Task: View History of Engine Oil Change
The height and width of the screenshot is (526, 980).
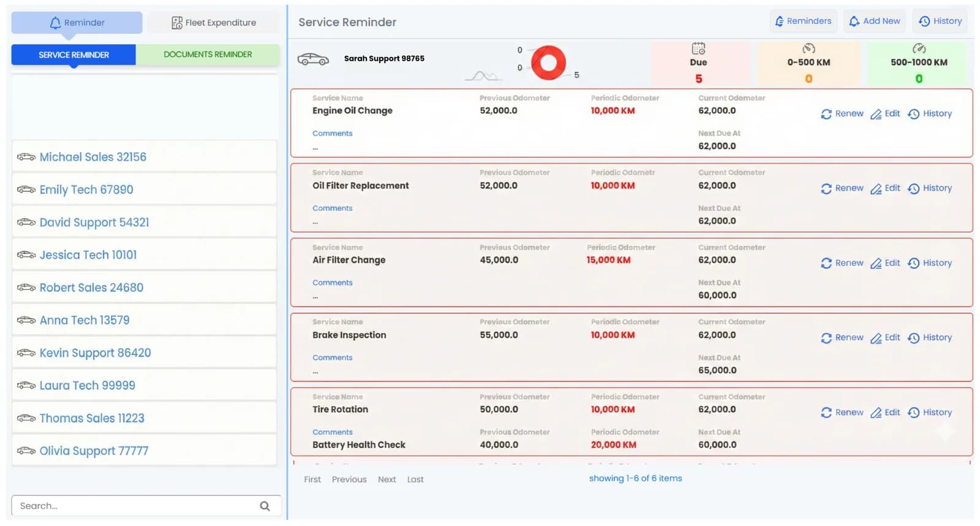Action: [930, 113]
